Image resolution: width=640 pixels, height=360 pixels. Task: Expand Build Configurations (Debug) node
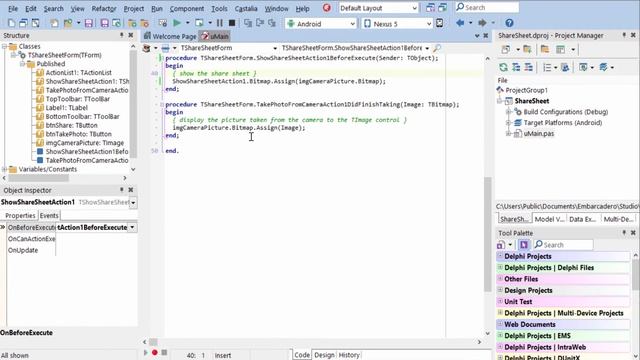pyautogui.click(x=509, y=111)
